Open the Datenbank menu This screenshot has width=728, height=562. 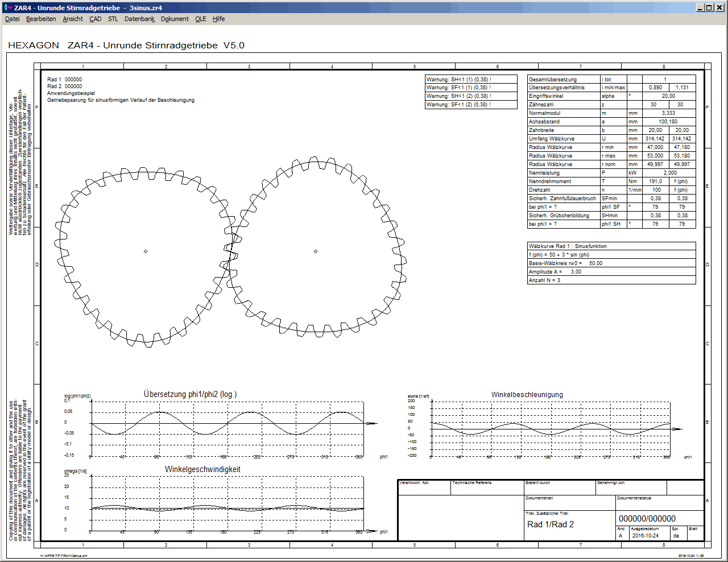pyautogui.click(x=139, y=19)
